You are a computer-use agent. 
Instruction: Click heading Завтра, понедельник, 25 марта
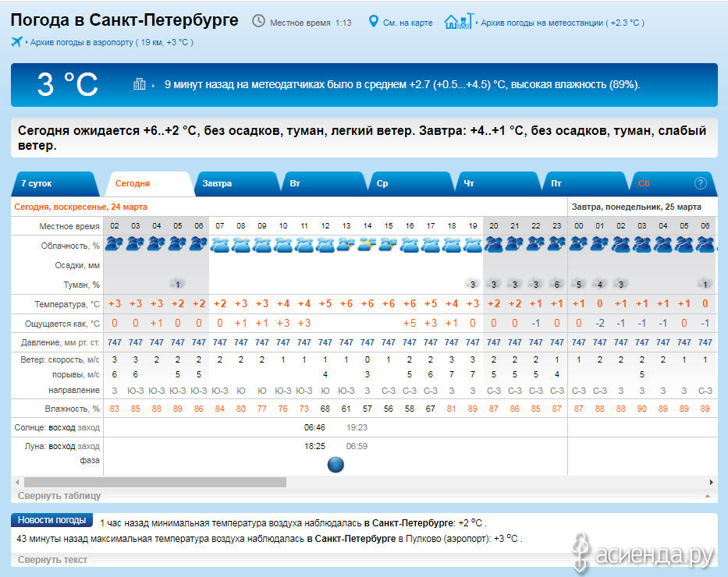tap(636, 207)
